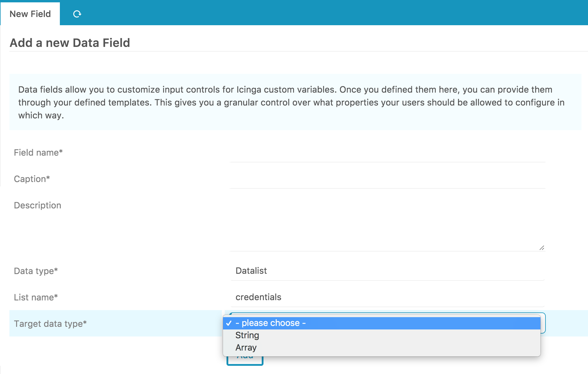Viewport: 588px width, 374px height.
Task: Click the Caption label
Action: (32, 179)
